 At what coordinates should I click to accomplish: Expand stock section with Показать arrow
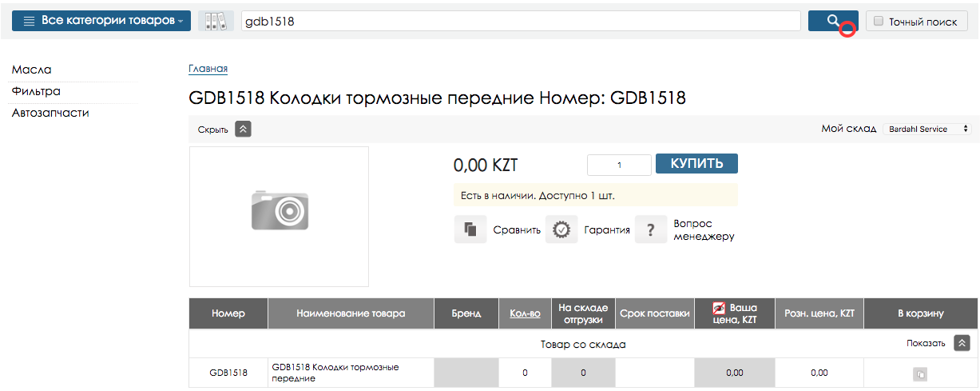[962, 343]
